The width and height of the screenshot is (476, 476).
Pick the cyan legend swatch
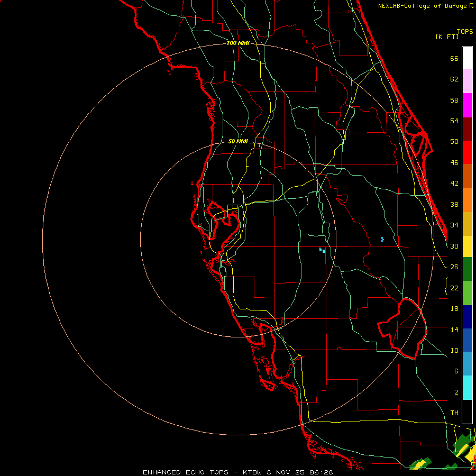pos(467,388)
